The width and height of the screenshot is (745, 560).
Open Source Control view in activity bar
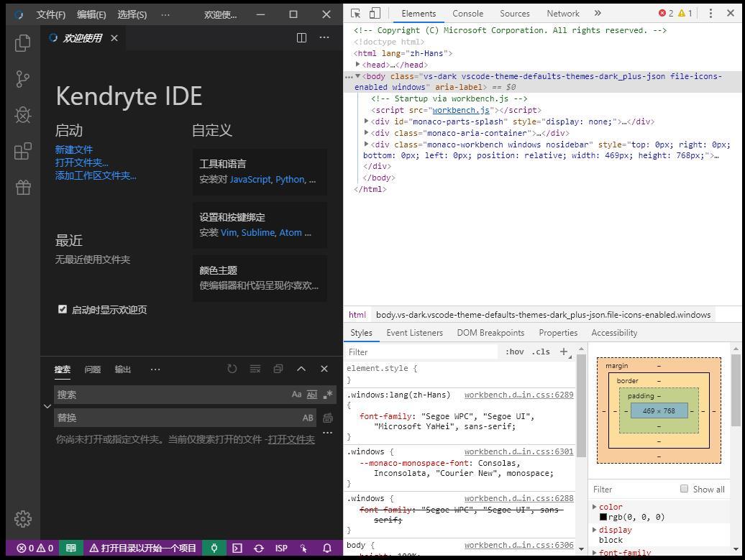23,79
